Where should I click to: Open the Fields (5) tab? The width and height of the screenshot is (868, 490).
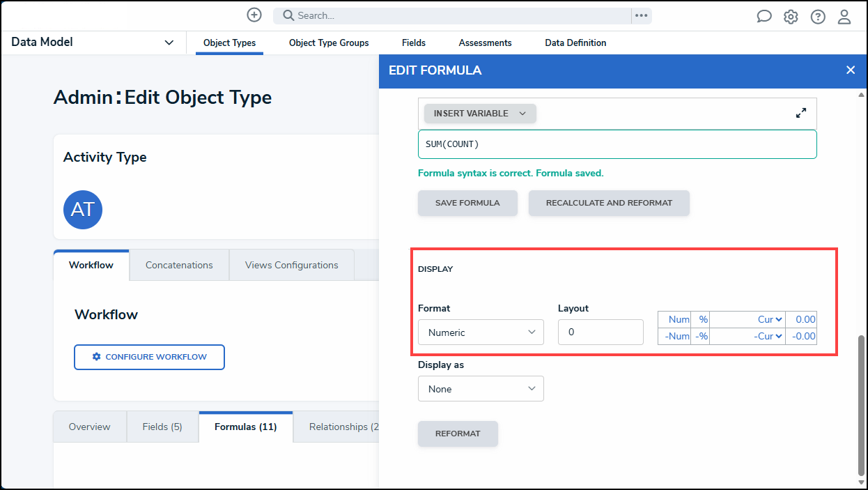pyautogui.click(x=162, y=427)
